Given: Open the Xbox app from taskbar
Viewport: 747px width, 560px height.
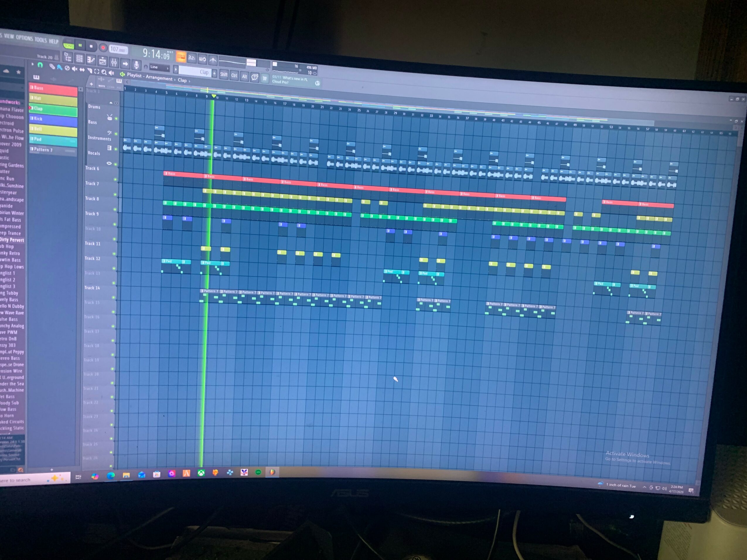Looking at the screenshot, I should click(x=201, y=473).
